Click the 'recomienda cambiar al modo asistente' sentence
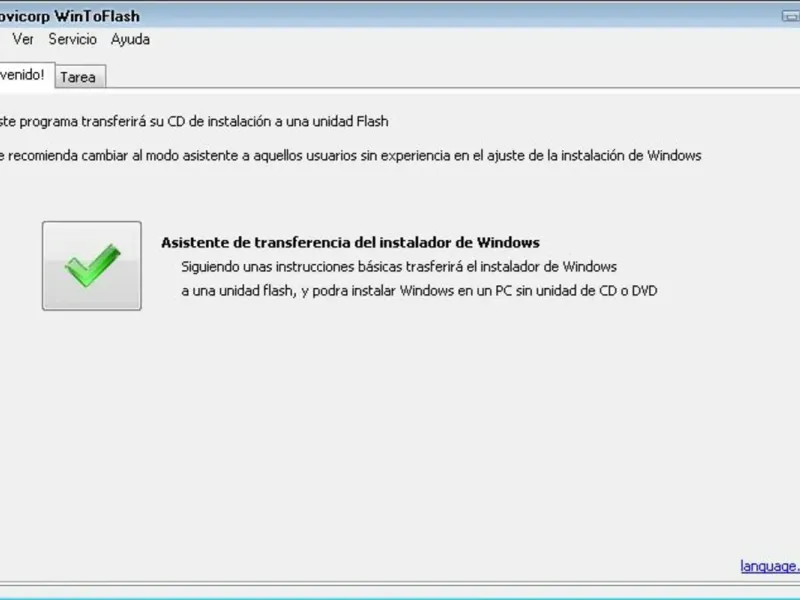 pyautogui.click(x=351, y=156)
